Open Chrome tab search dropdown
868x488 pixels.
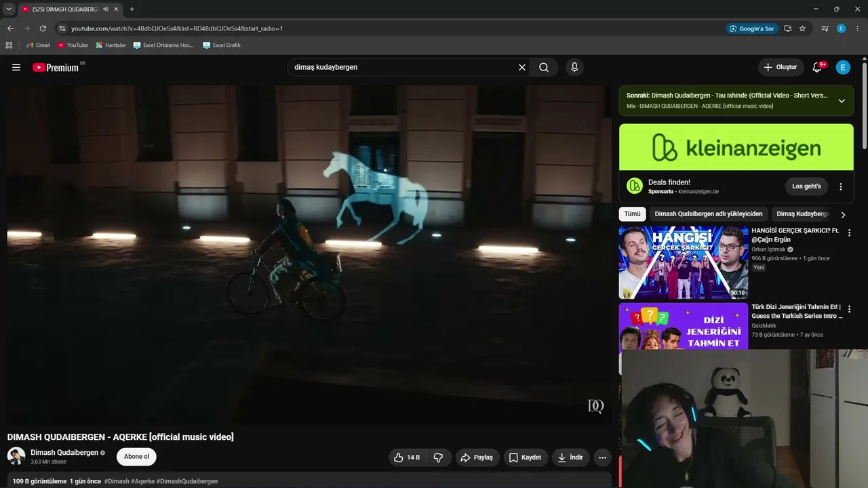click(9, 9)
